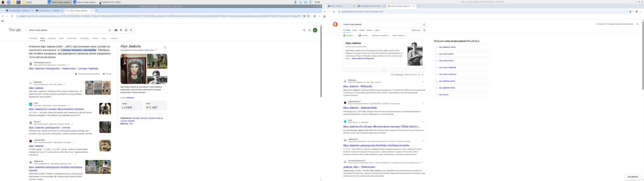Open file manager from taskbar folder icon

coord(13,2)
